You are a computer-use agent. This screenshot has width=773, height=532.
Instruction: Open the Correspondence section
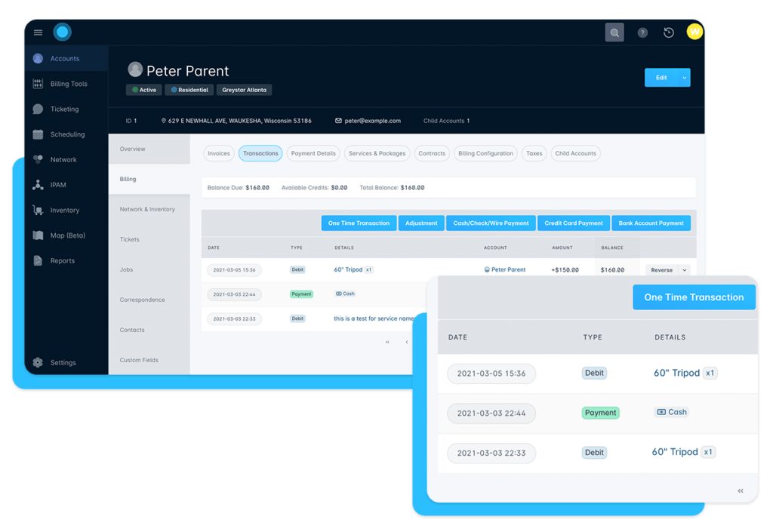149,300
